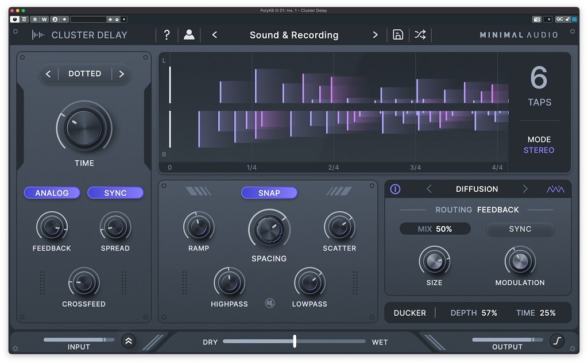Click the Ducker TIME 25% value
The width and height of the screenshot is (588, 364).
pyautogui.click(x=536, y=313)
